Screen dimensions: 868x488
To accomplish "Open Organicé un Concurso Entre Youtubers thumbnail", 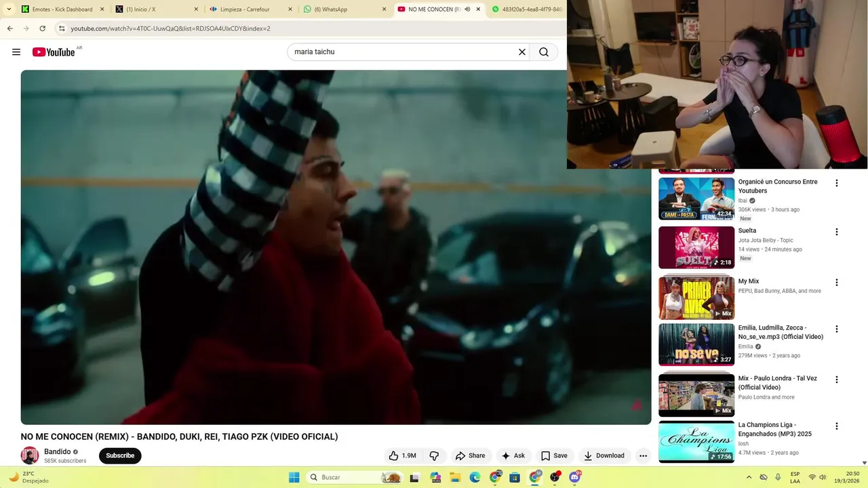I will (x=696, y=199).
